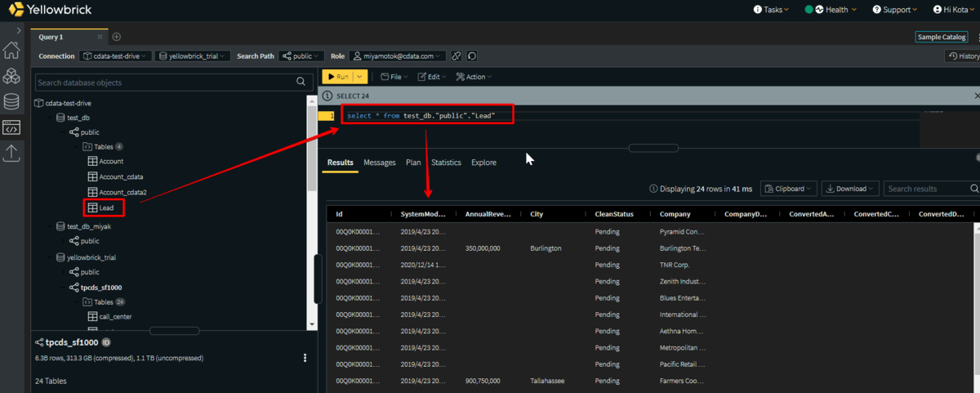This screenshot has height=393, width=980.
Task: Open the cdata-test-drive connection dropdown
Action: pos(116,56)
